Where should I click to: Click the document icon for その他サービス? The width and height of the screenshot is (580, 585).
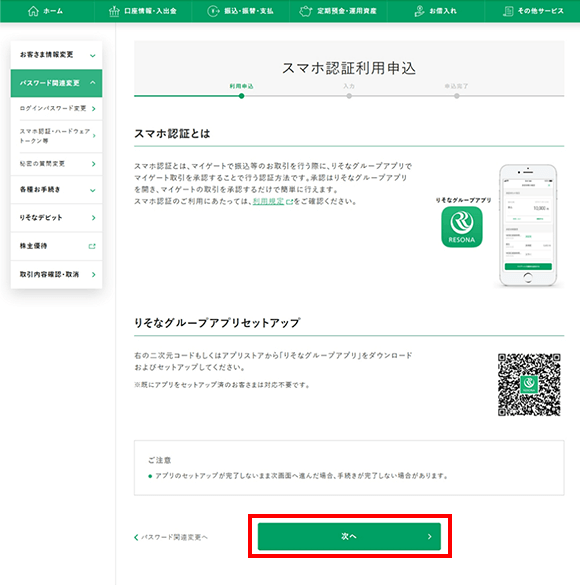tap(508, 11)
